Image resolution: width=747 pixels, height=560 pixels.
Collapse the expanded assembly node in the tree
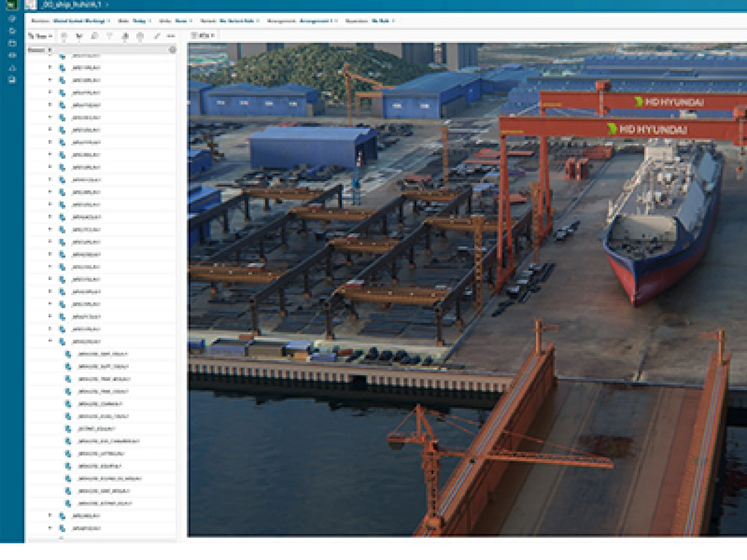(50, 341)
